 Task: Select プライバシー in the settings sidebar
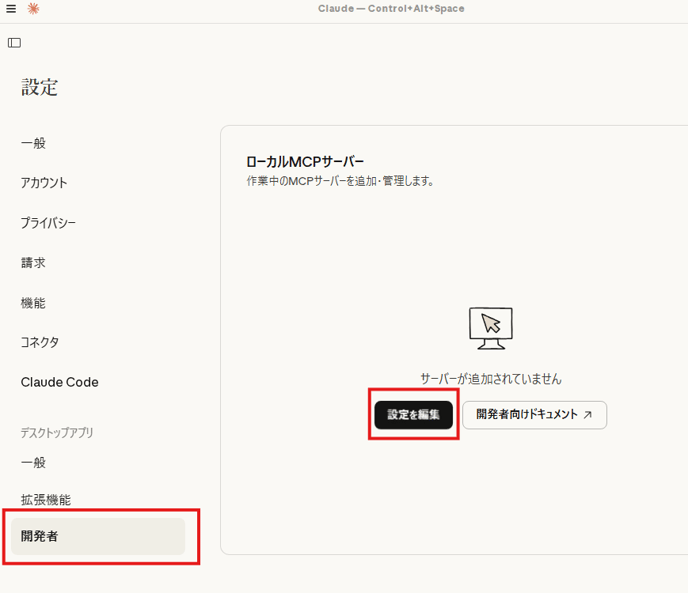coord(48,223)
